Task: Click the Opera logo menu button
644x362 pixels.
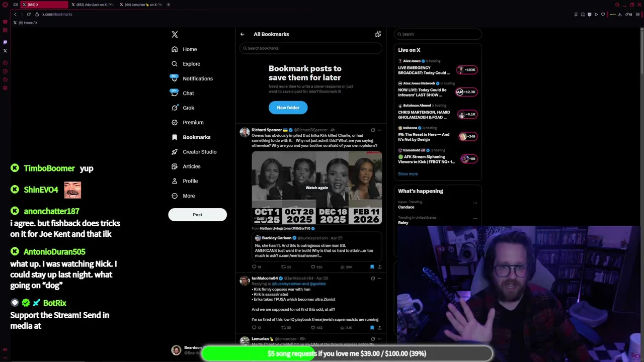Action: [x=5, y=5]
